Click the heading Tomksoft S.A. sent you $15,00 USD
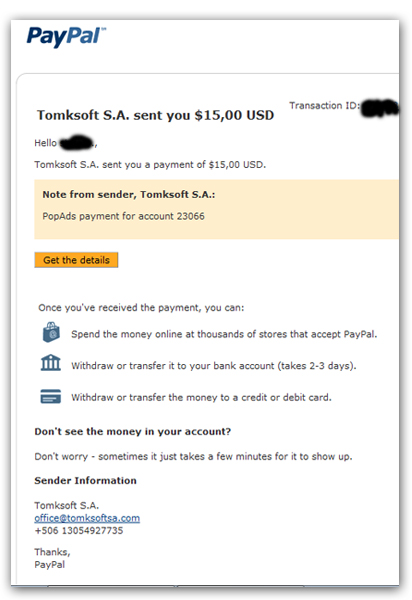Screen dimensions: 412x600 tap(155, 115)
